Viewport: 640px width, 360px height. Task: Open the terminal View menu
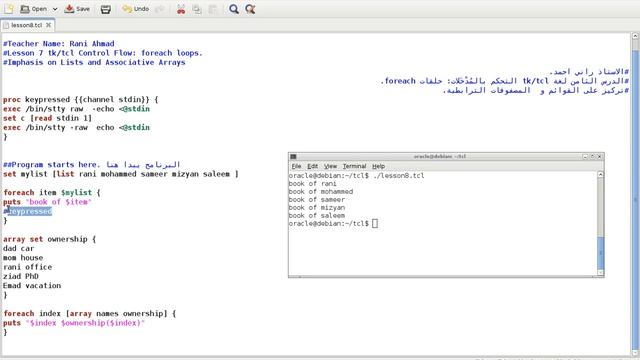tap(330, 166)
